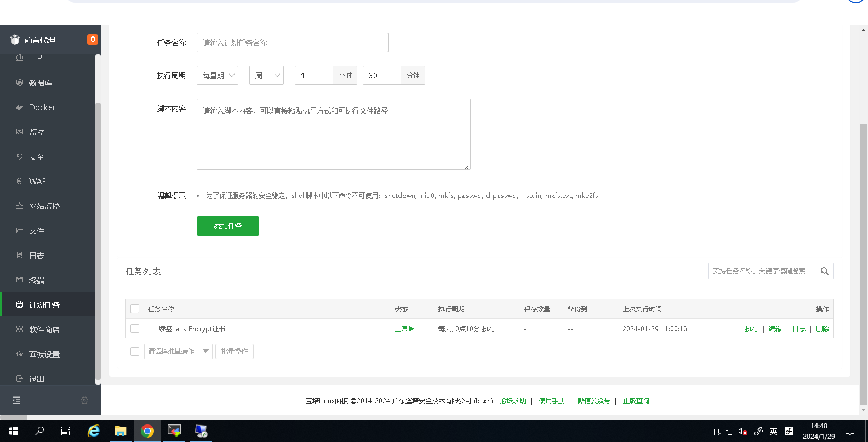This screenshot has height=442, width=868.
Task: Toggle select-all checkbox in task list header
Action: [135, 309]
